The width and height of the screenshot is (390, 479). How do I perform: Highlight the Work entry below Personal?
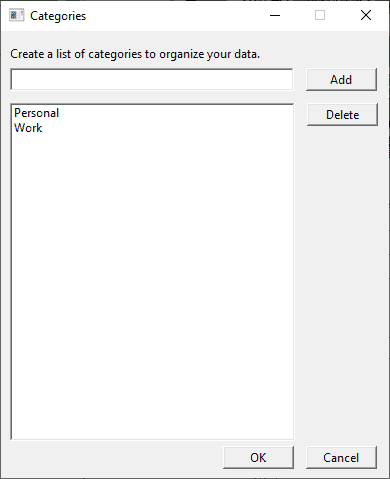[x=28, y=128]
